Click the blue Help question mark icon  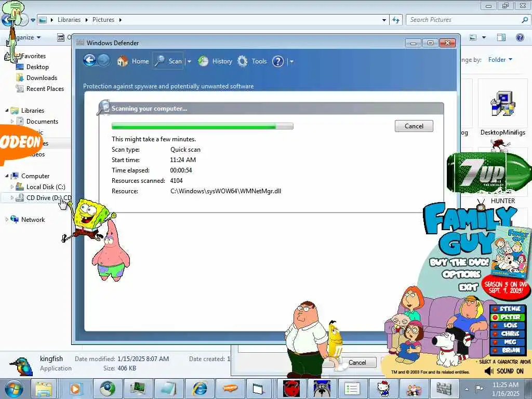click(x=278, y=61)
